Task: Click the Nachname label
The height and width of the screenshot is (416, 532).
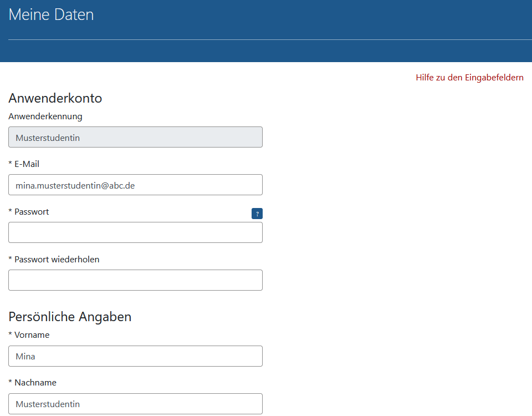Action: click(32, 383)
